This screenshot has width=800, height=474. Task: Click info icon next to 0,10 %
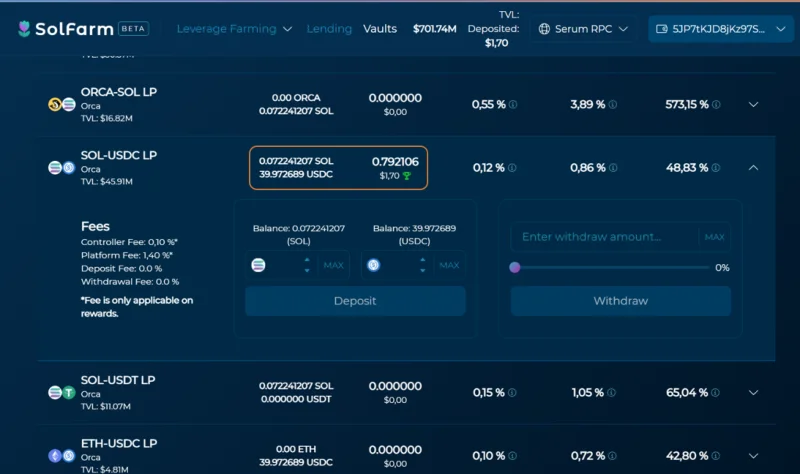512,456
